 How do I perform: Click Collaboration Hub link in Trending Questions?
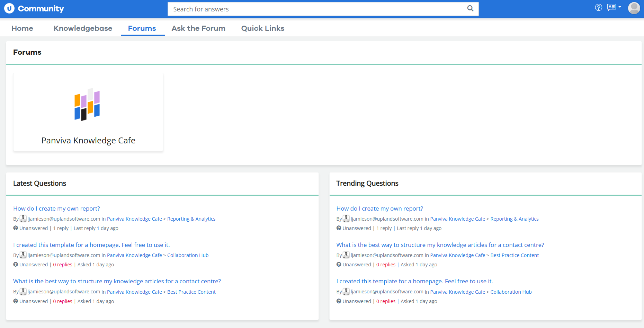coord(511,292)
